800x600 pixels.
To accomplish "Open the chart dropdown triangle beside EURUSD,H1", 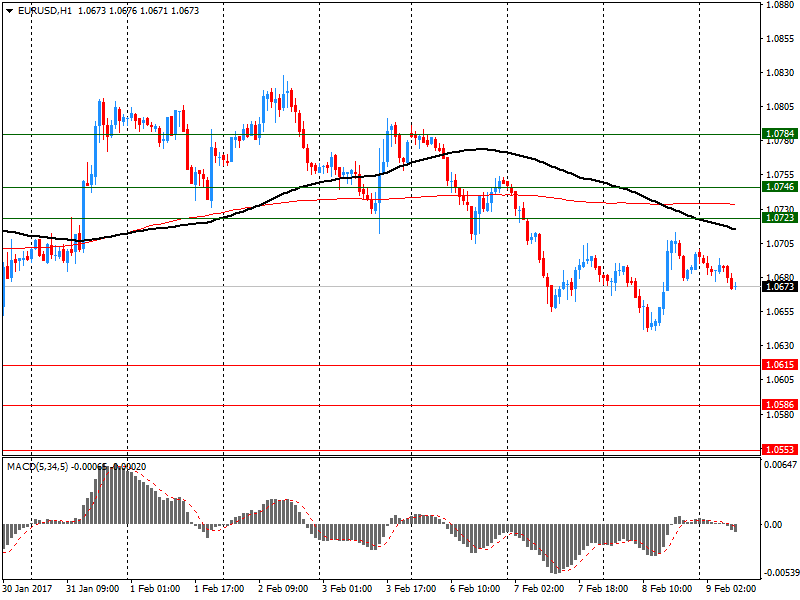I will (10, 11).
